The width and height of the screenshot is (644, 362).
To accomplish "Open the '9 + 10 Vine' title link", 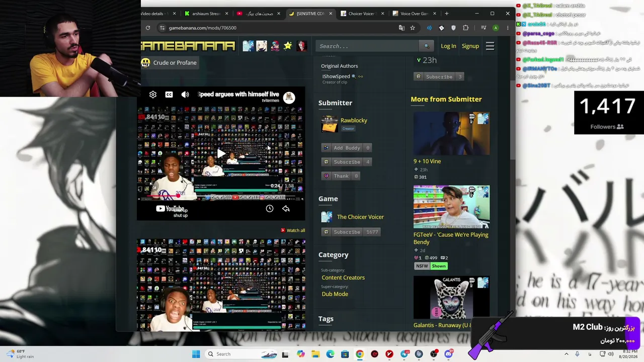I will point(427,161).
